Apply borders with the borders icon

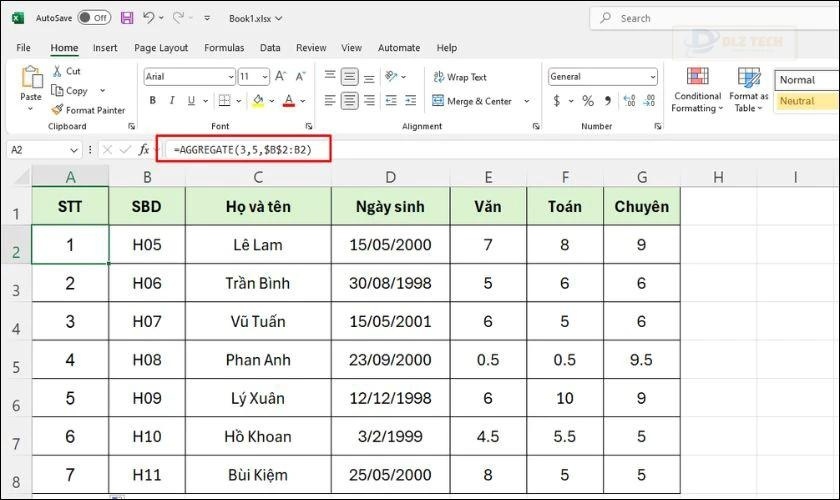(224, 100)
